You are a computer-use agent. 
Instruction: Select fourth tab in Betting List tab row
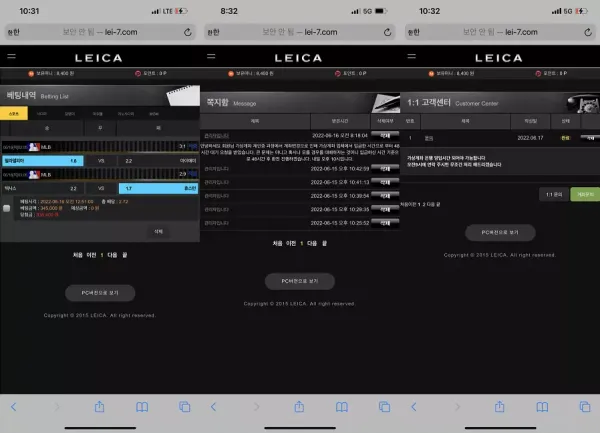[98, 114]
